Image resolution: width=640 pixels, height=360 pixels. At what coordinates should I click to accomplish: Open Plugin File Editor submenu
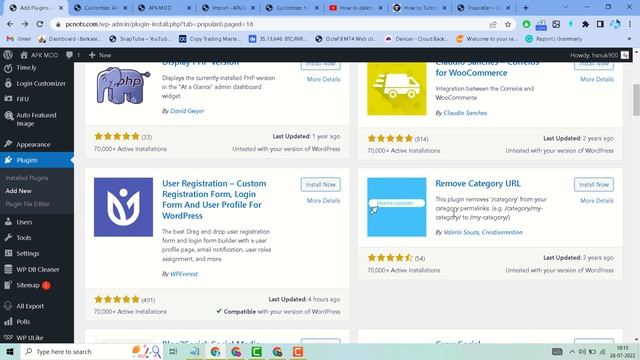(x=27, y=204)
